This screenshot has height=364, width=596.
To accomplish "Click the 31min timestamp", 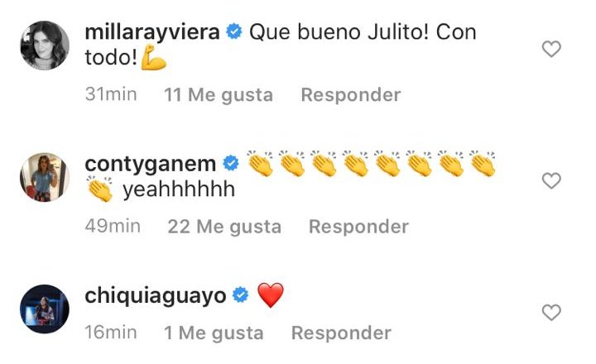I will (111, 94).
